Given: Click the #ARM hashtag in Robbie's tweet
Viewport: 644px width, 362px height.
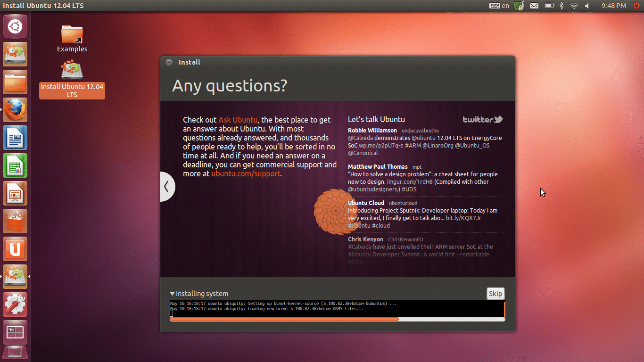Looking at the screenshot, I should click(413, 146).
